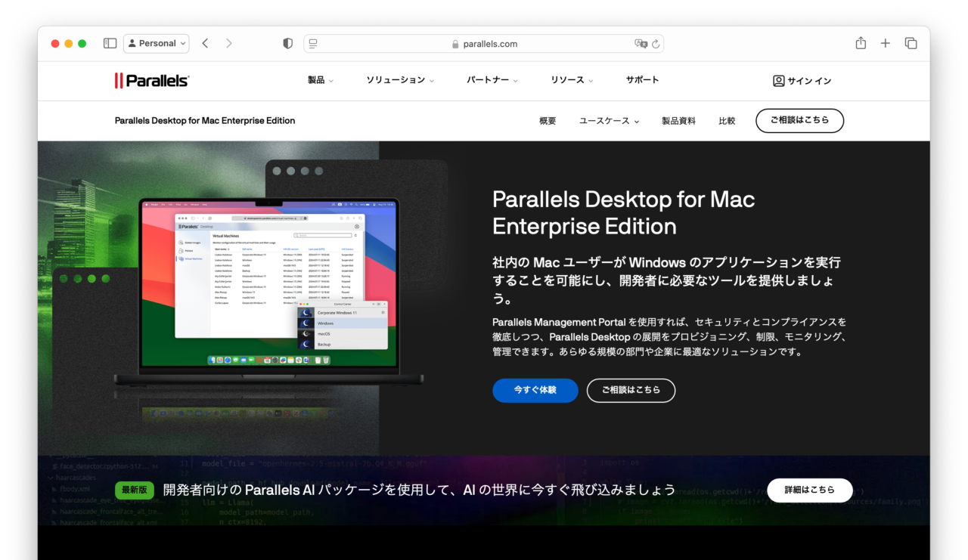Click the Parallels Desktop Enterprise Edition subheader title
The image size is (968, 560).
click(x=205, y=121)
